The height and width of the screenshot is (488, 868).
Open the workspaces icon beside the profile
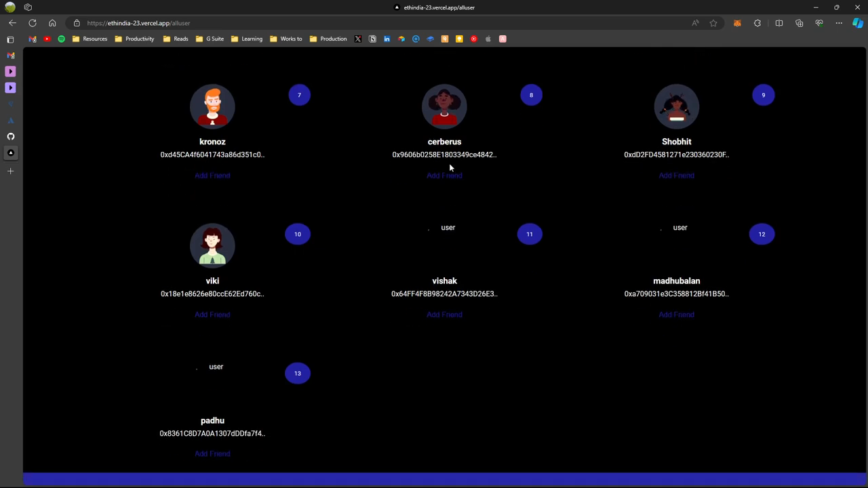click(28, 7)
